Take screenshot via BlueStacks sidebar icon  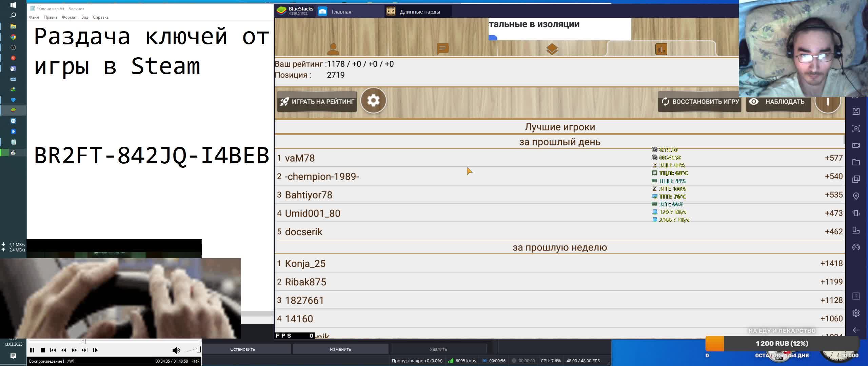[x=856, y=128]
